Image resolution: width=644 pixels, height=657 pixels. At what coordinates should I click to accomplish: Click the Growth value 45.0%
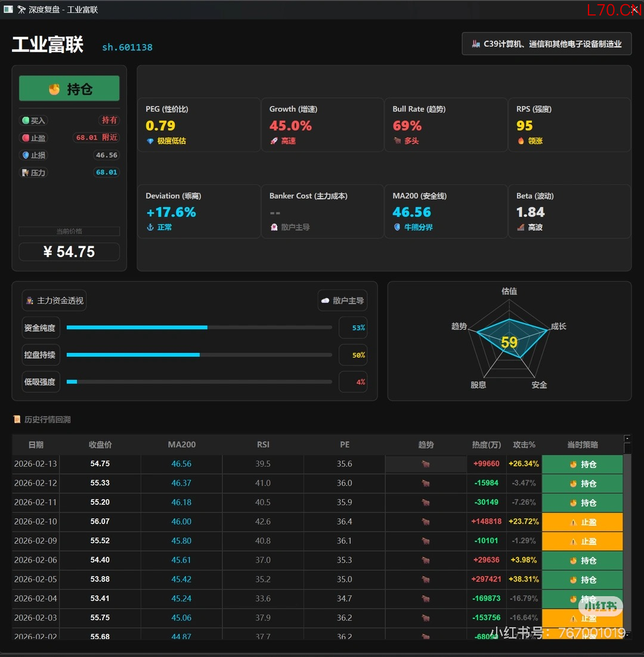click(x=290, y=125)
